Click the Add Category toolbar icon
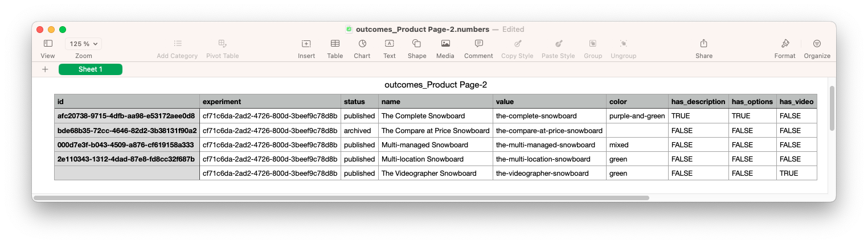 point(177,44)
